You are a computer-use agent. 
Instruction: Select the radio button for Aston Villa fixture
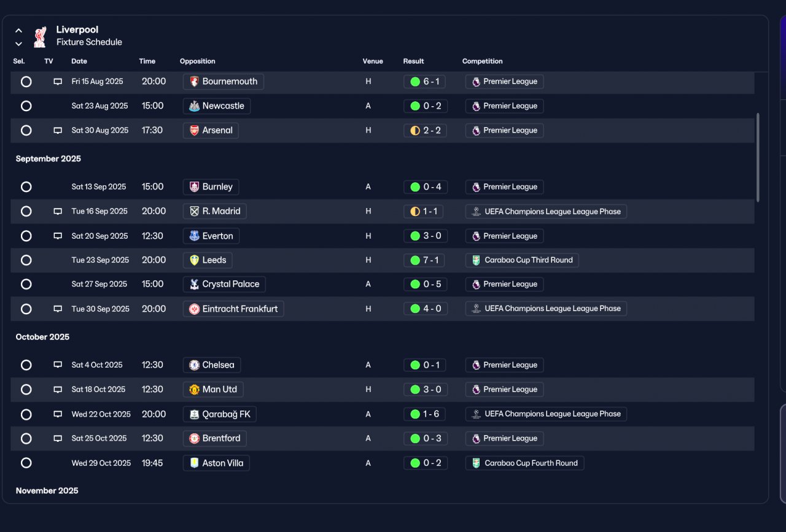26,463
